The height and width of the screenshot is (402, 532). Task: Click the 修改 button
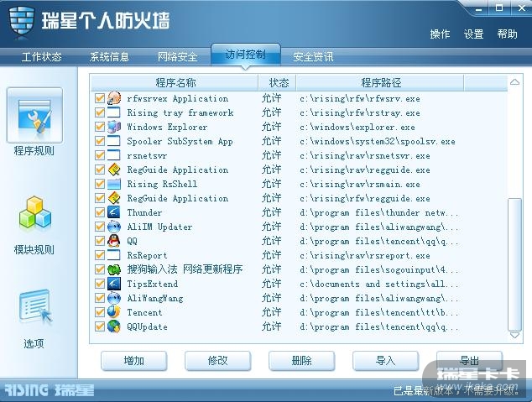(x=218, y=361)
